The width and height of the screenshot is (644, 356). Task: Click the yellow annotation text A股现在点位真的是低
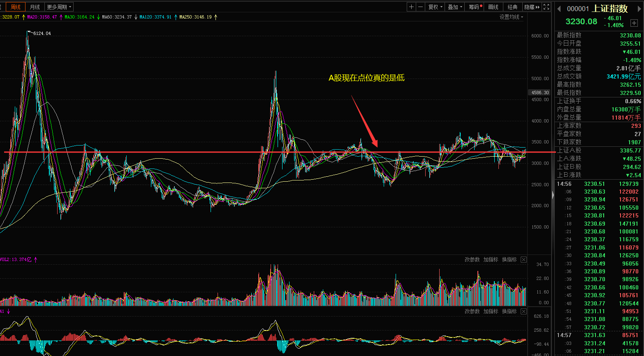[366, 78]
